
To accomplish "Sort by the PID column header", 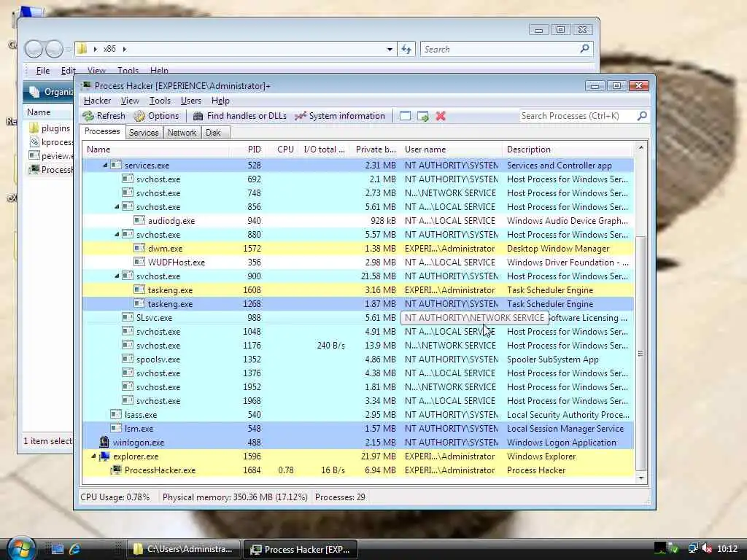I will (x=248, y=149).
